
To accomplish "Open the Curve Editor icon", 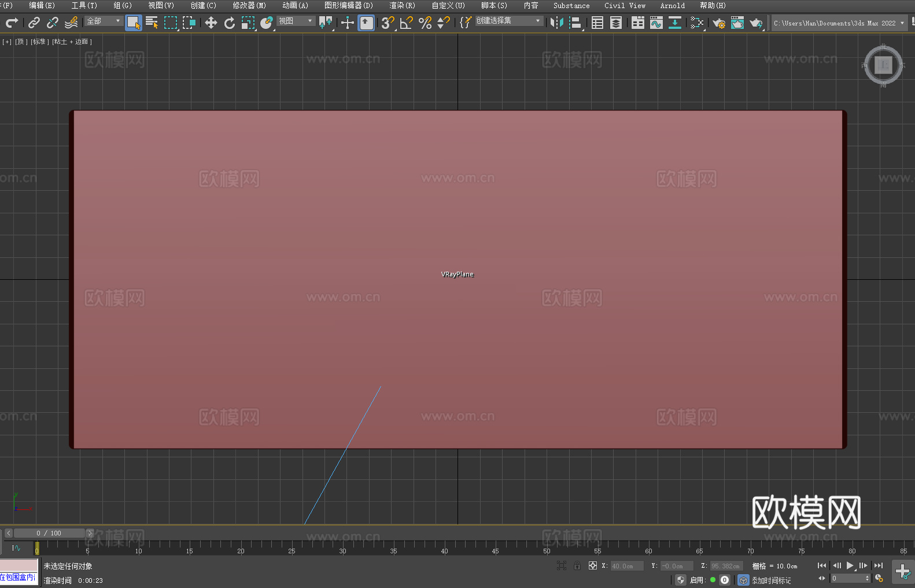I will coord(656,23).
